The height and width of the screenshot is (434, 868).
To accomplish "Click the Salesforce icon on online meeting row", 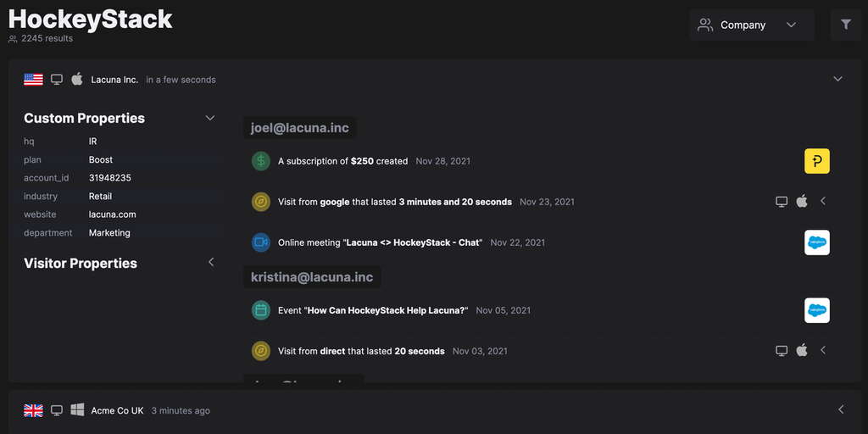I will click(x=817, y=242).
